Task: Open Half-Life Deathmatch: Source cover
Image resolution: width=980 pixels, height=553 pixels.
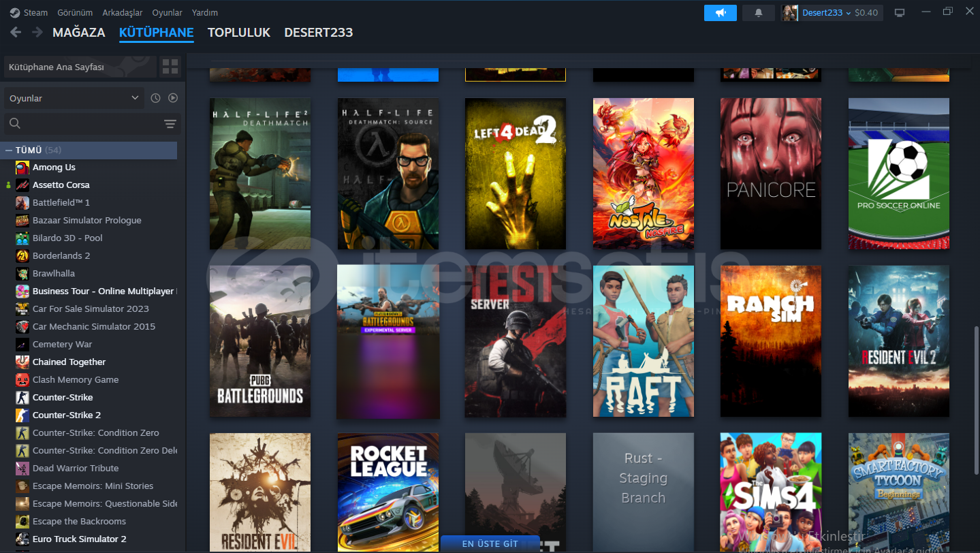Action: coord(388,174)
